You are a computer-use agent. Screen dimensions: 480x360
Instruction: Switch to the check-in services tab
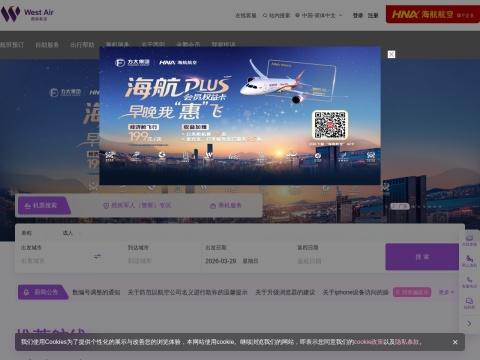[226, 205]
